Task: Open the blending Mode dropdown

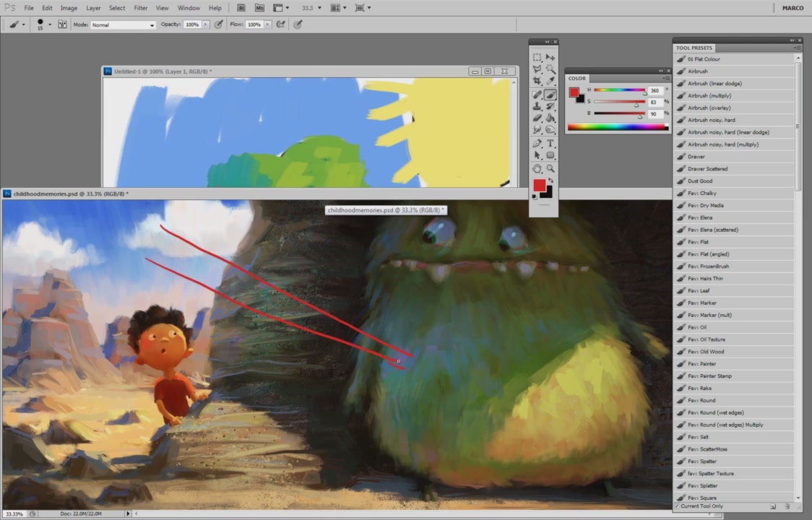Action: [124, 25]
